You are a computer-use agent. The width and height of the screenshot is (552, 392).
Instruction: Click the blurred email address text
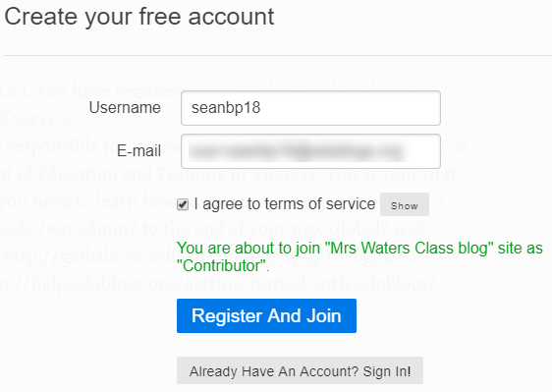[x=298, y=151]
